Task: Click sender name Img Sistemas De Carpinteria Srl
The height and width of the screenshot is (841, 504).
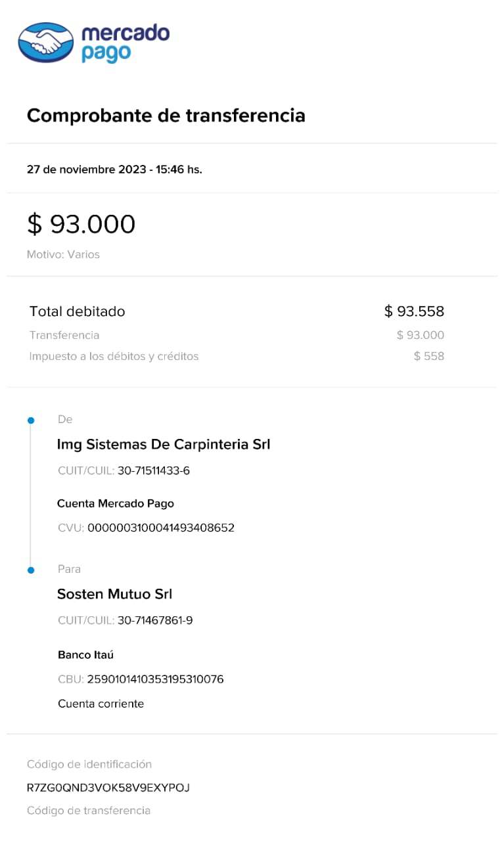Action: [164, 444]
